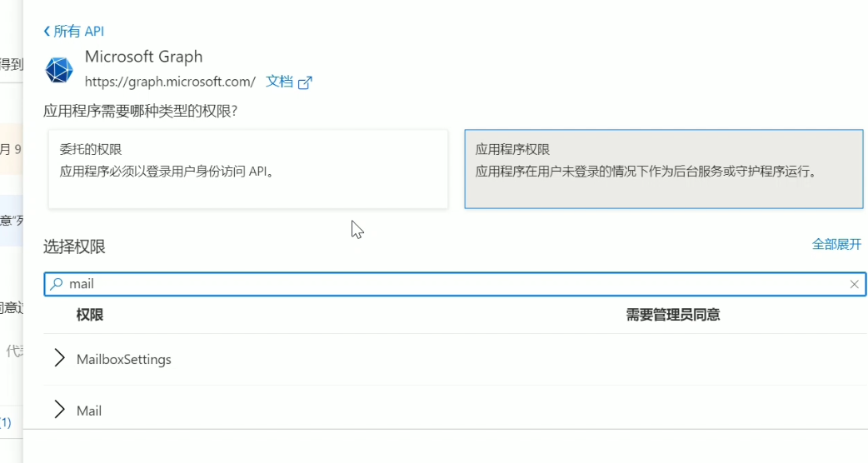Click the search magnifier icon
Screen dimensions: 868x463
point(57,284)
